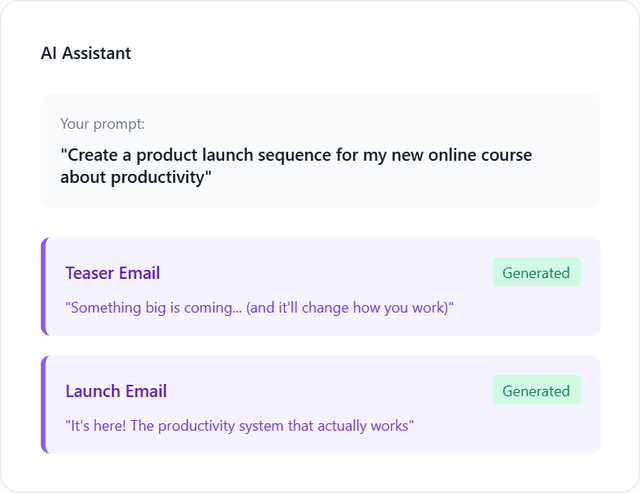The width and height of the screenshot is (640, 493).
Task: Click the Generated badge on Teaser Email
Action: [536, 273]
